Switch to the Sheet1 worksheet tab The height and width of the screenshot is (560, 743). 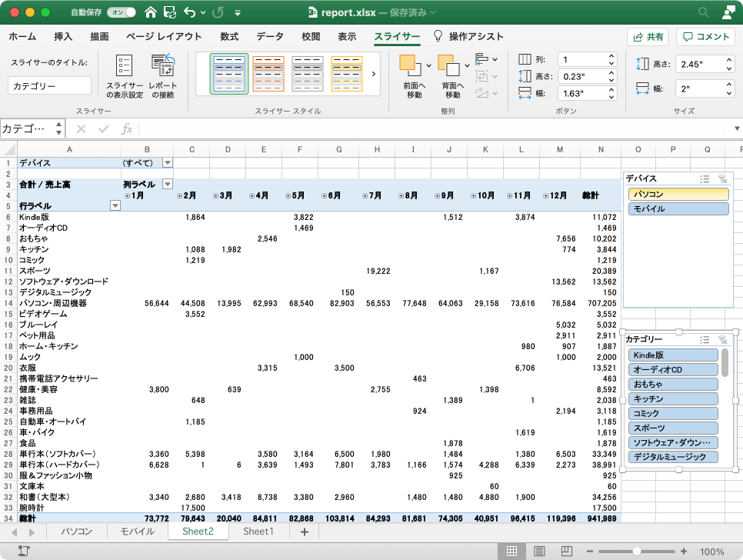[258, 532]
